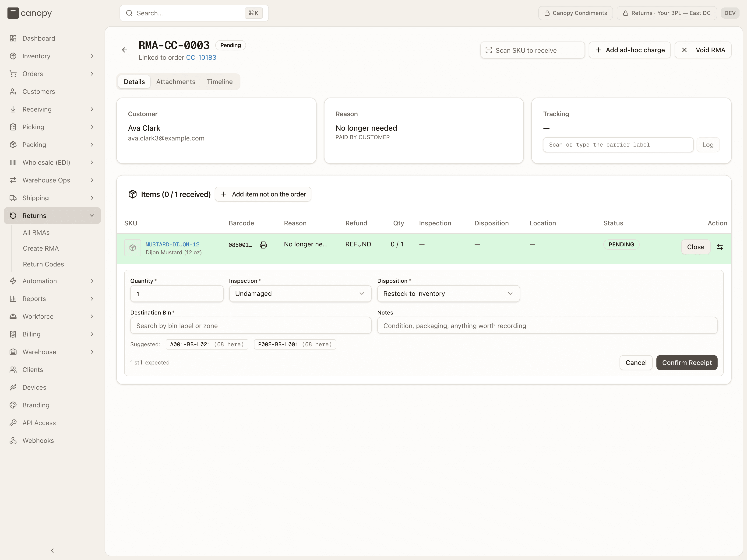Image resolution: width=747 pixels, height=560 pixels.
Task: Click the back arrow next to RMA-CC-0003
Action: [125, 50]
